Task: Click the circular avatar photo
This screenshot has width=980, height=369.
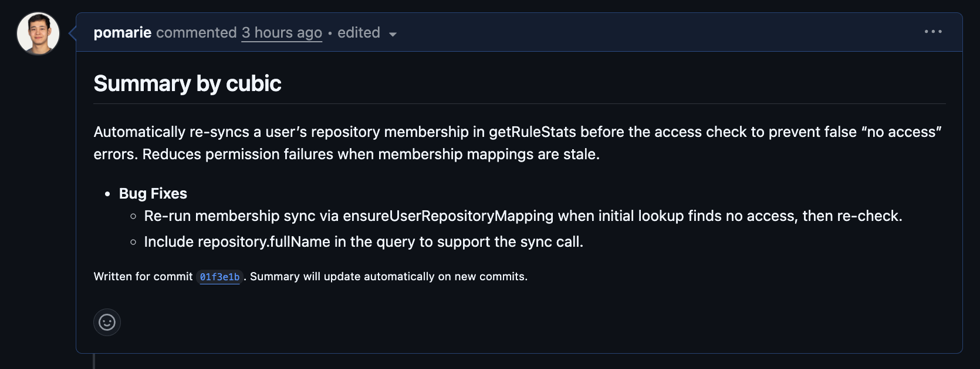Action: (38, 33)
